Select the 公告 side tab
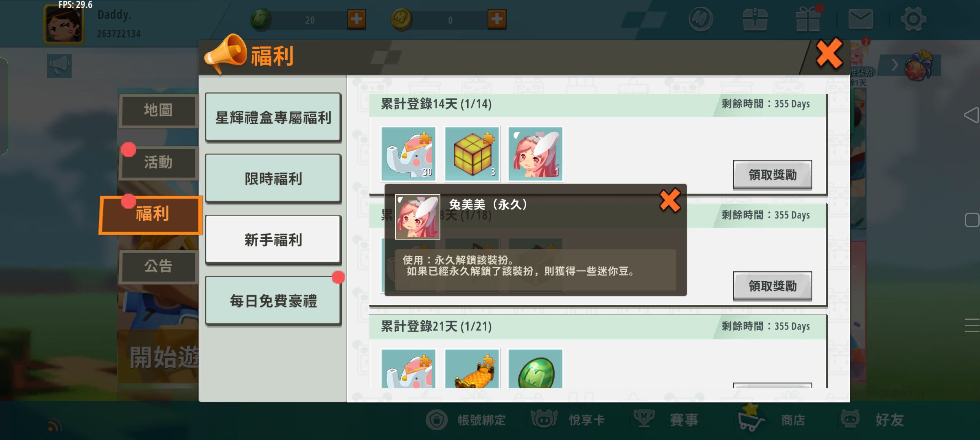Viewport: 980px width, 440px height. (158, 266)
